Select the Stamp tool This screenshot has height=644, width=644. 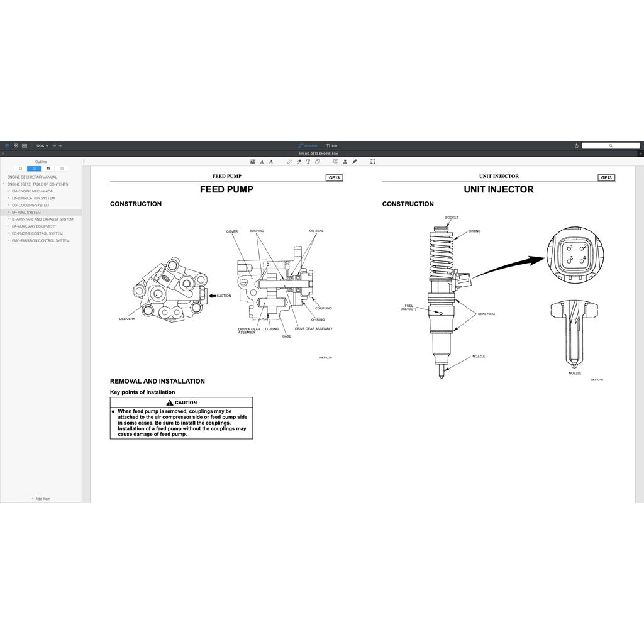pos(345,162)
